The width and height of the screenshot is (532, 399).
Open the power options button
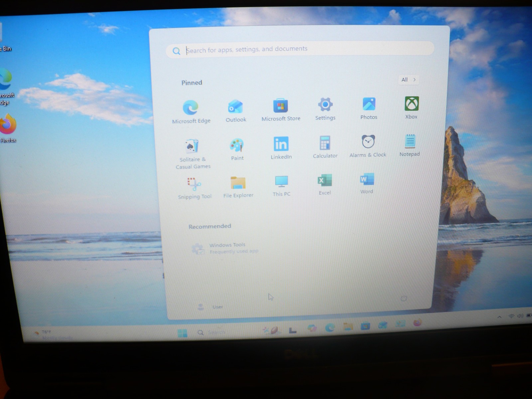point(404,298)
